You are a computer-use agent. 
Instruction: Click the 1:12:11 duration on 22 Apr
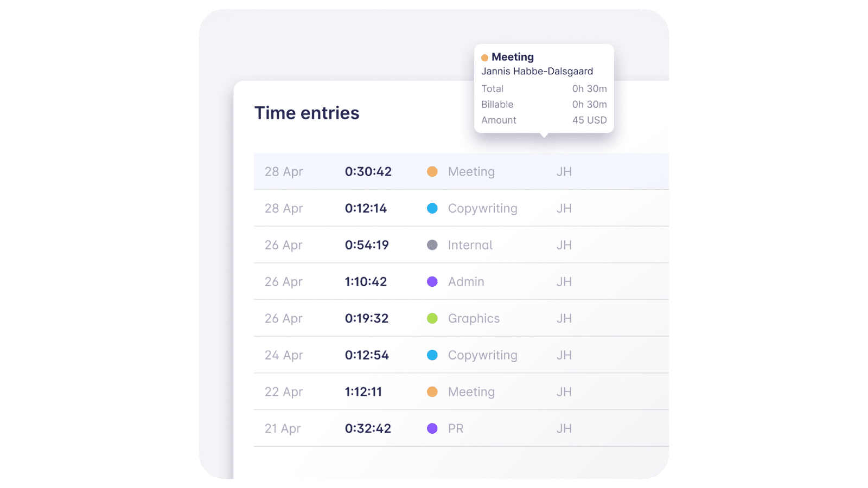[x=363, y=391]
